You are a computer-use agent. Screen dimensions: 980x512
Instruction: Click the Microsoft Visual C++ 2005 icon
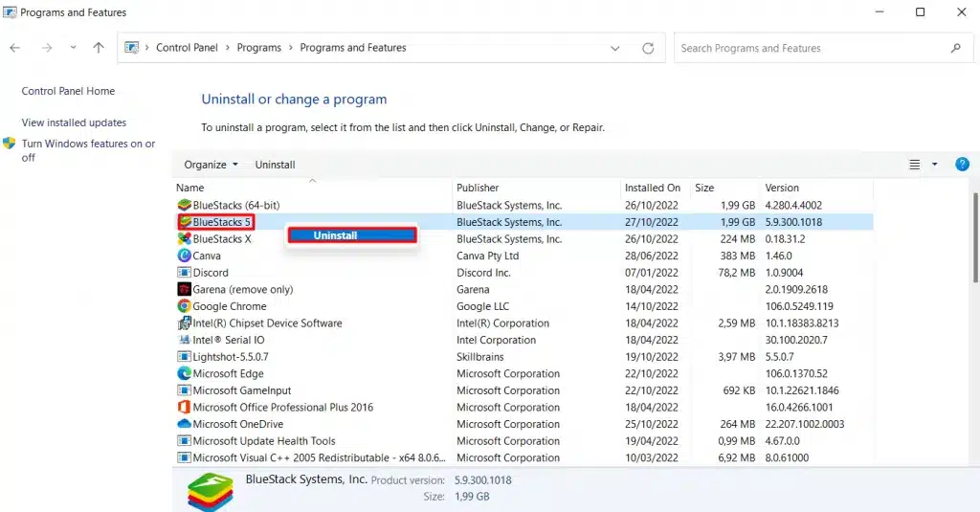[184, 457]
